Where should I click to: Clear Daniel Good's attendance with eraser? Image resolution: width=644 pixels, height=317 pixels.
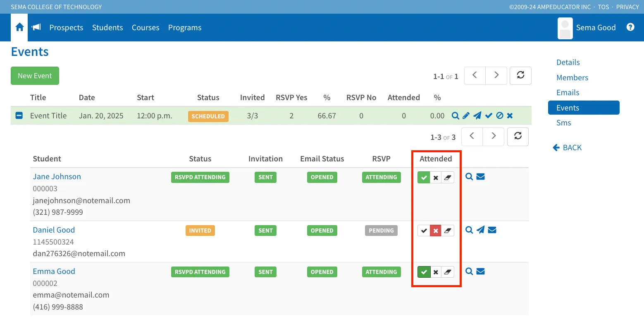point(448,231)
